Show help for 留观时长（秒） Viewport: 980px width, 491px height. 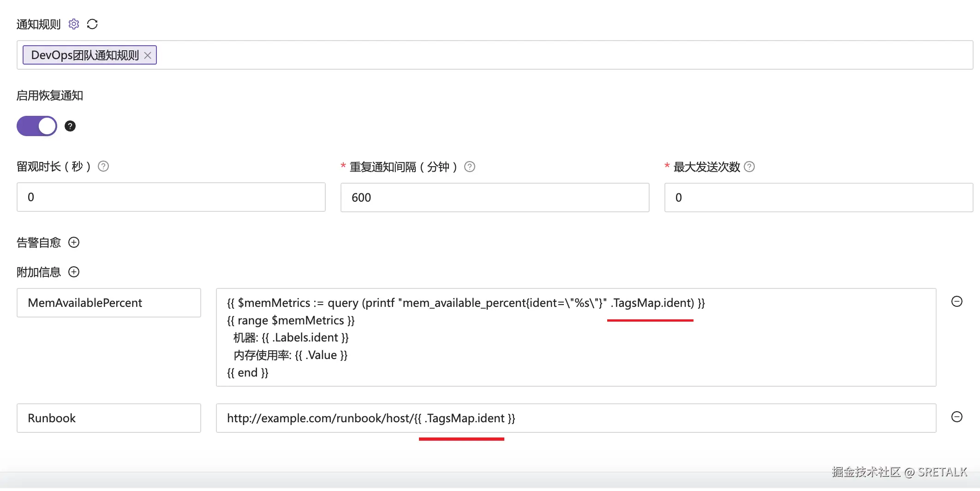tap(103, 166)
